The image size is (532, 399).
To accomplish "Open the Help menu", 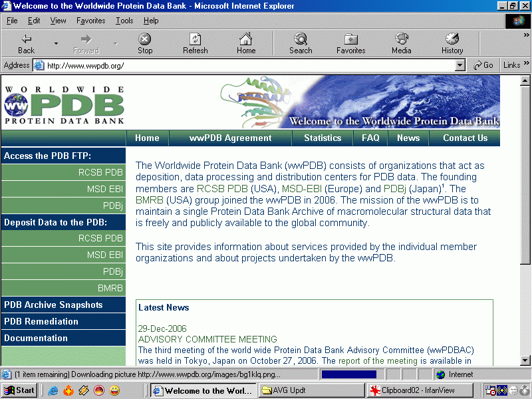I will click(151, 21).
